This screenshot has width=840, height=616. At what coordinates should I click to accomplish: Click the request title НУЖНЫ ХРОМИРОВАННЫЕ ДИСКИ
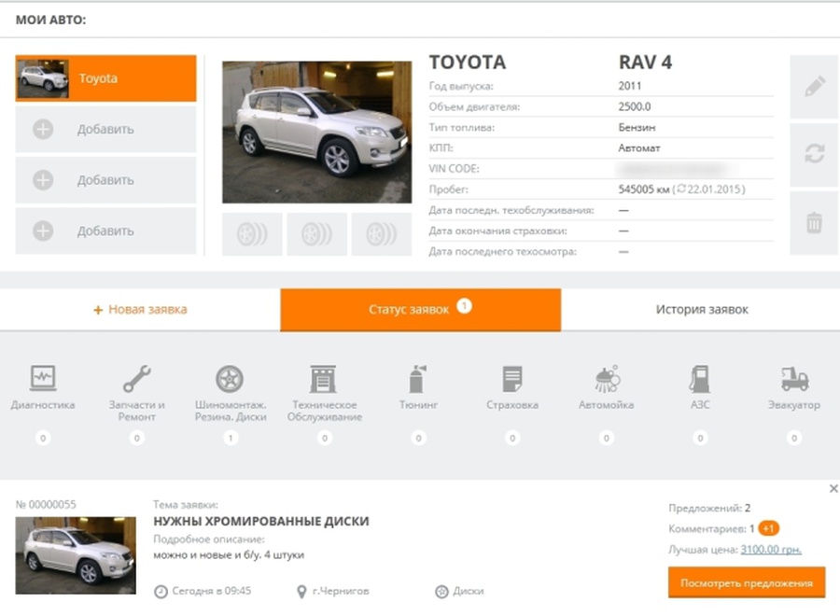261,521
